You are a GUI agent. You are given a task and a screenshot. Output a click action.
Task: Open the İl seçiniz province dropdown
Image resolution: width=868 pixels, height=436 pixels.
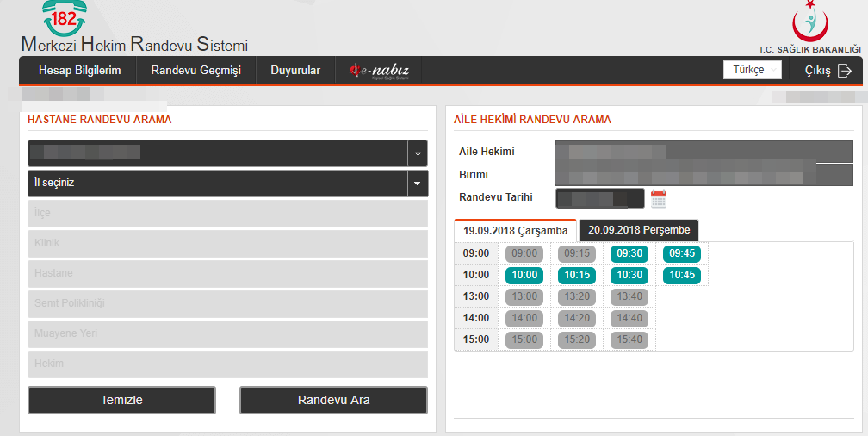pos(417,184)
